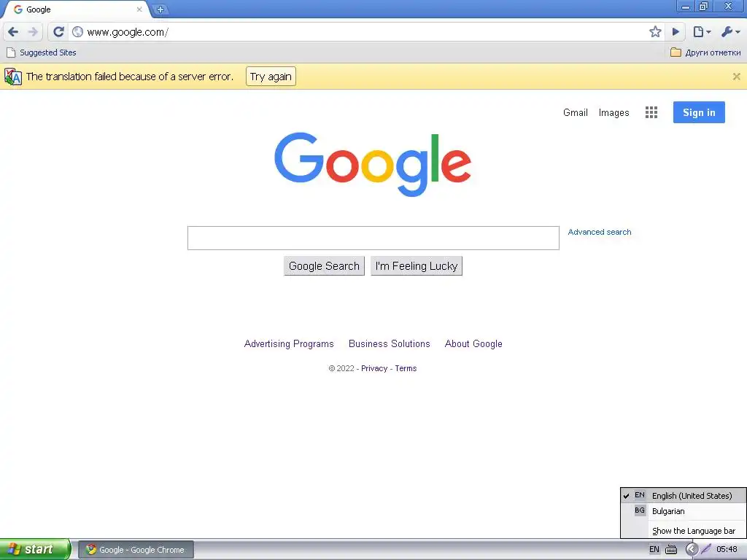Select Bulgarian input language
Viewport: 747px width, 560px height.
coord(683,511)
